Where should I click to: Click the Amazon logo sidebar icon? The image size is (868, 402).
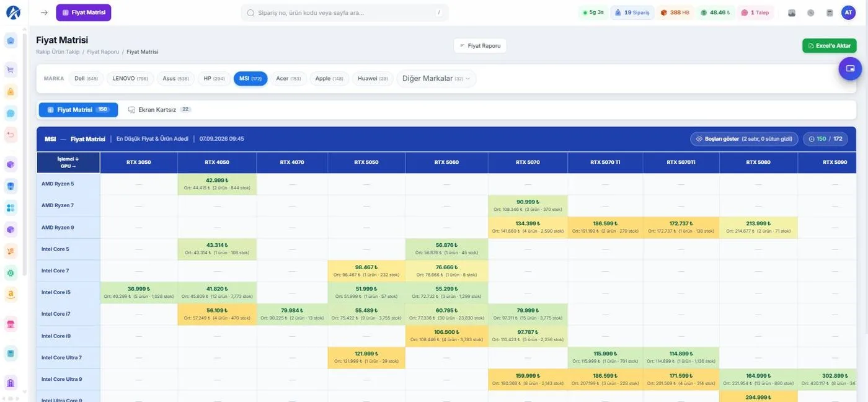point(11,294)
